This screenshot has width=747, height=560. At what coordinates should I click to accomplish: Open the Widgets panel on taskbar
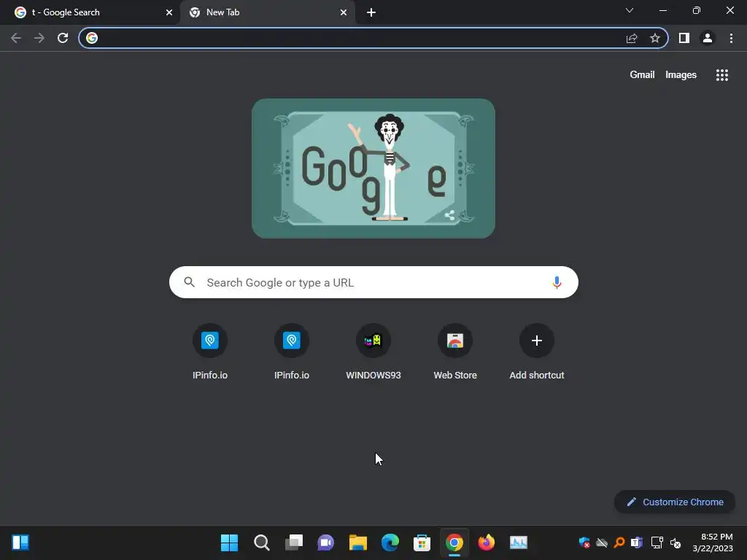(20, 542)
